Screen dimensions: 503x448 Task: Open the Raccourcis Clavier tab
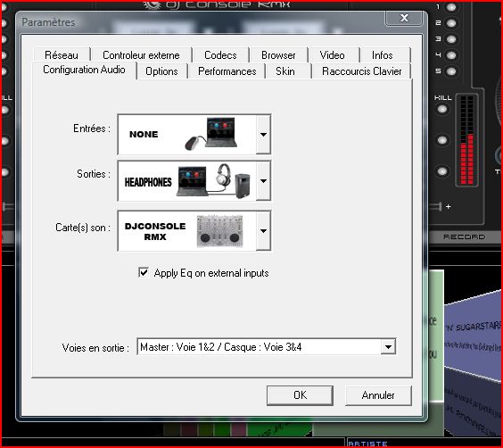[361, 71]
